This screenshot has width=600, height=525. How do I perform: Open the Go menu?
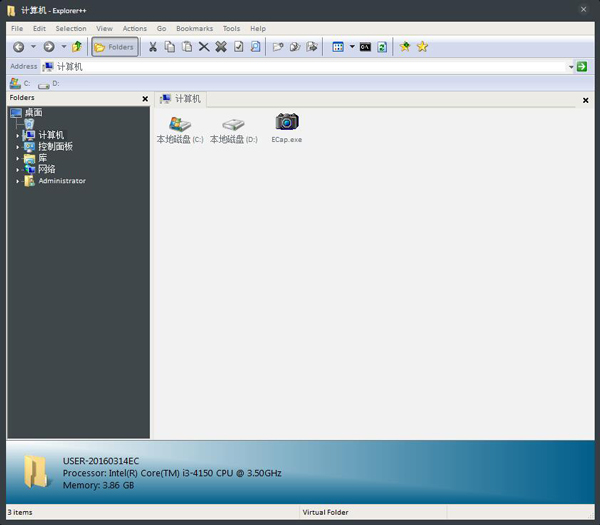161,28
